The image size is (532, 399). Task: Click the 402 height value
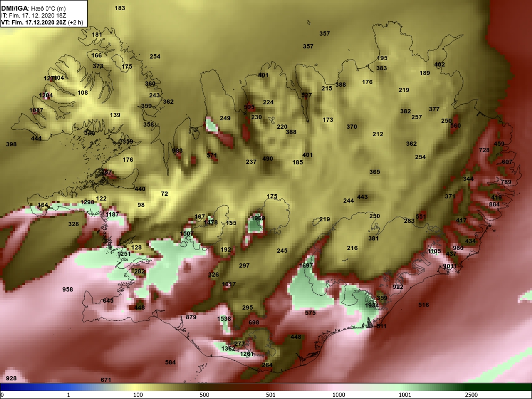440,64
